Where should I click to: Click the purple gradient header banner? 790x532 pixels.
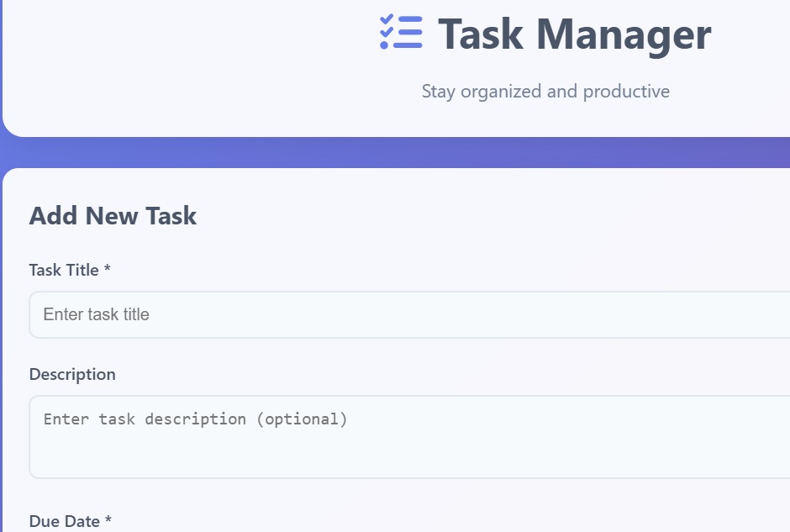tap(395, 150)
